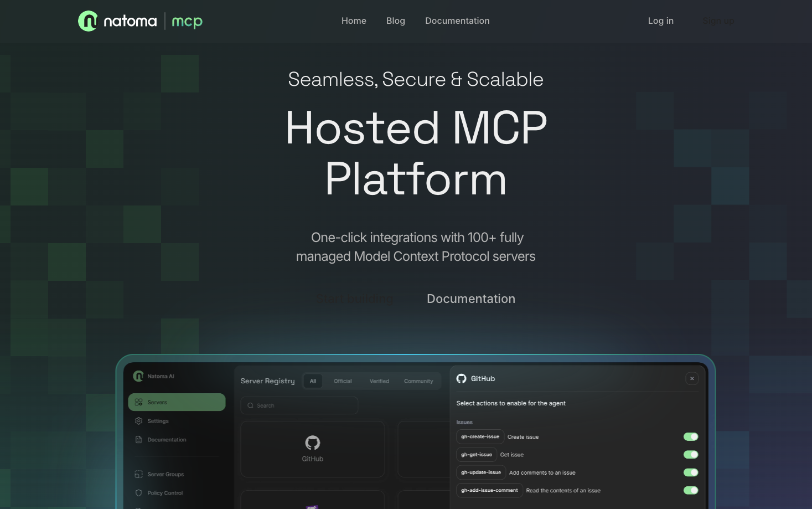This screenshot has width=812, height=509.
Task: Click the sidebar Documentation page icon
Action: pyautogui.click(x=138, y=440)
